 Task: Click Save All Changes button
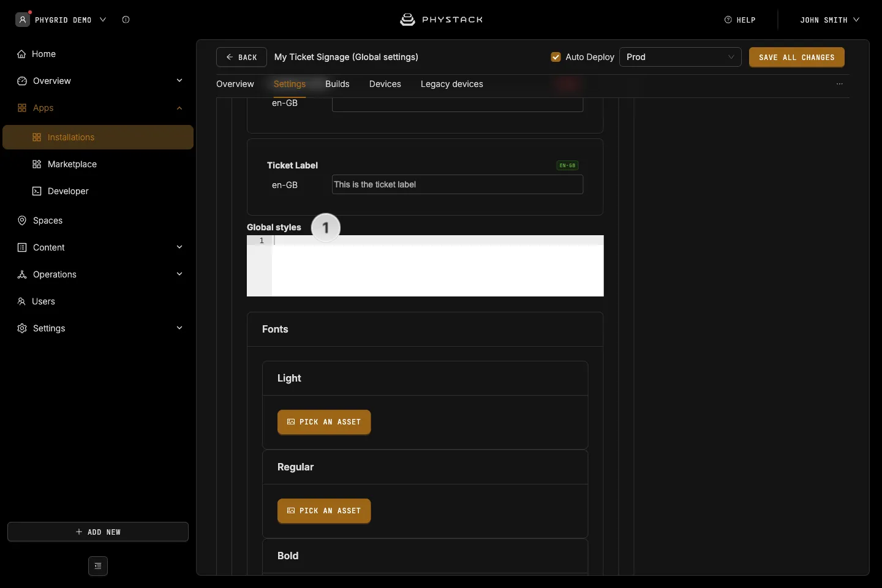[797, 57]
